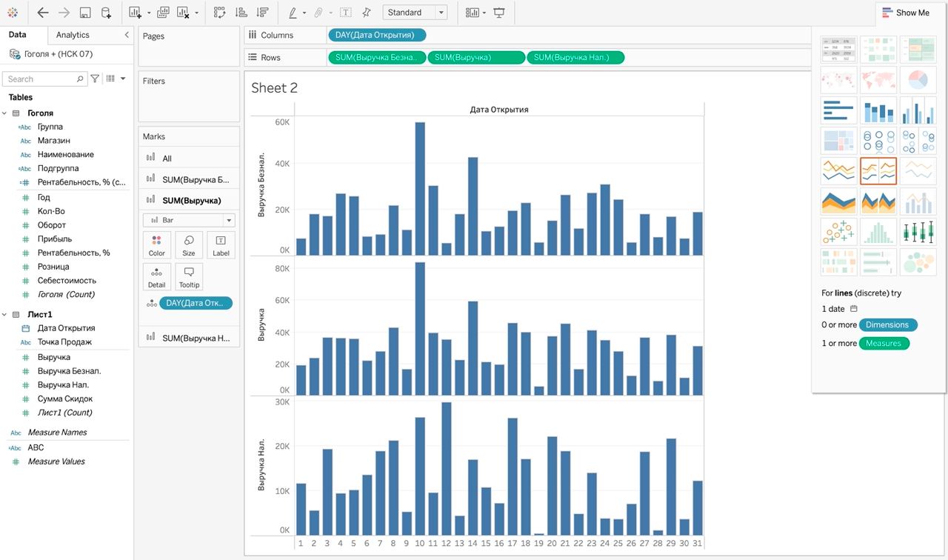Click the highlight pen icon
Screen dimensions: 948x560
tap(293, 13)
